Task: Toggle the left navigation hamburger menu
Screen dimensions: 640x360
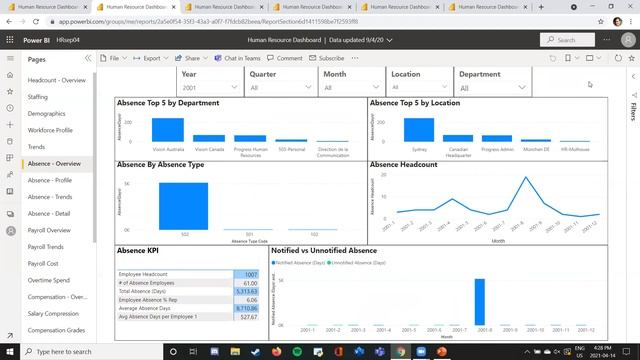Action: coord(10,58)
